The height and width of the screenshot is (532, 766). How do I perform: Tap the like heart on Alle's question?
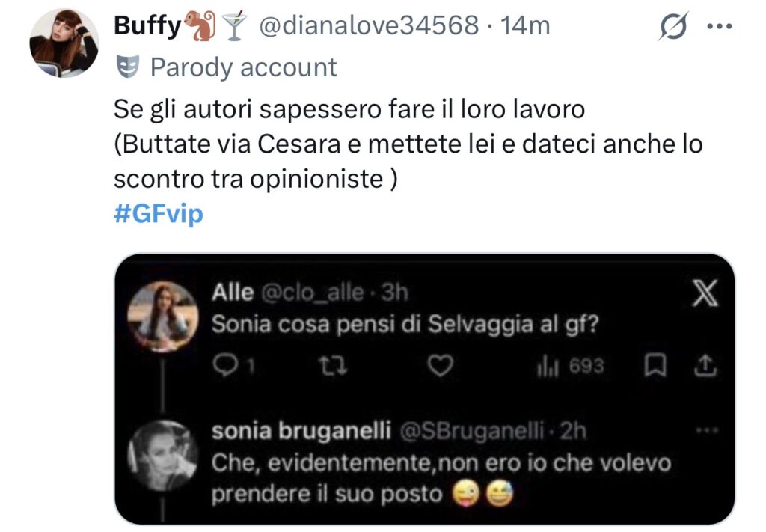click(x=441, y=364)
